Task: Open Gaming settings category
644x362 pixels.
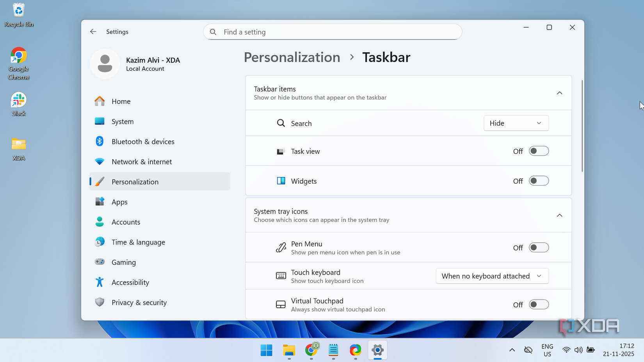Action: pyautogui.click(x=160, y=262)
